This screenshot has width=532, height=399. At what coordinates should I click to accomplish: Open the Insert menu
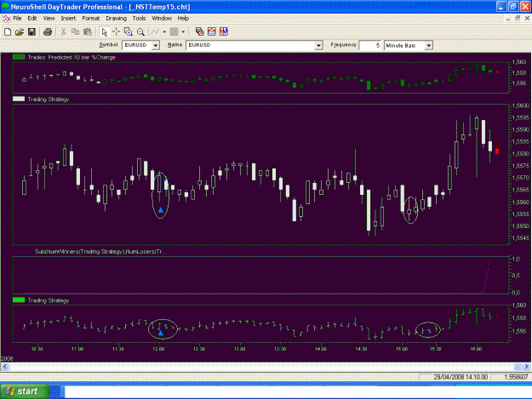68,19
